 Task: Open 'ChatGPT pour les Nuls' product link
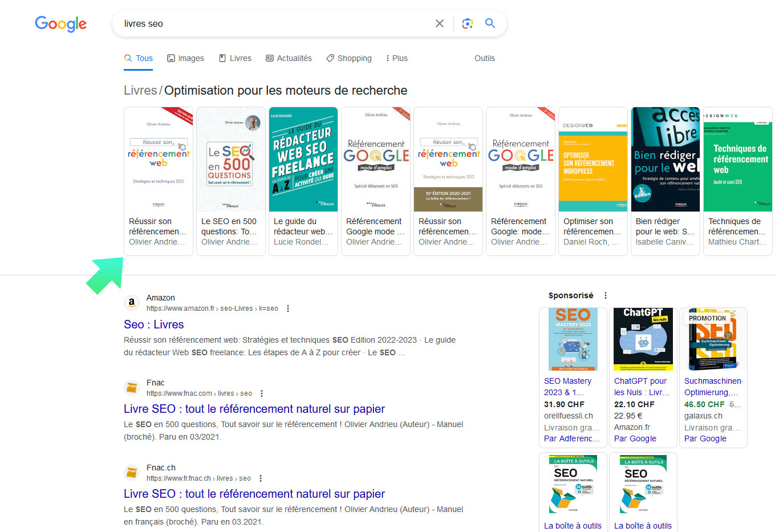642,387
